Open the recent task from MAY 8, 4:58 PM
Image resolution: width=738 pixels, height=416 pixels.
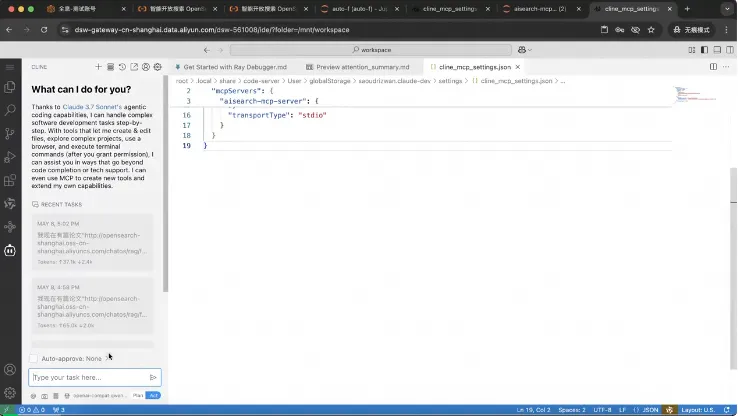click(93, 306)
